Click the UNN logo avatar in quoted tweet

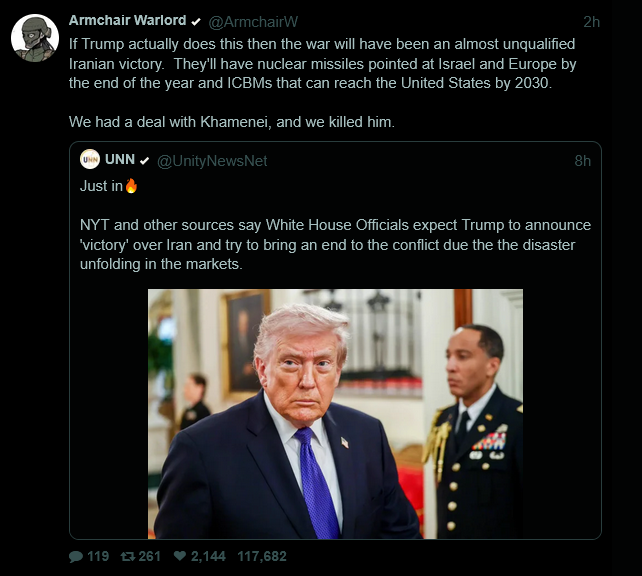(x=90, y=160)
